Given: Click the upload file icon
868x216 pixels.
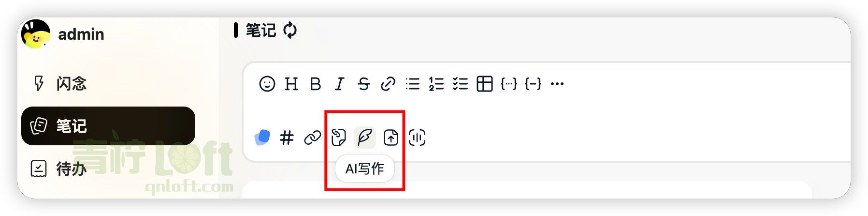Looking at the screenshot, I should point(391,138).
